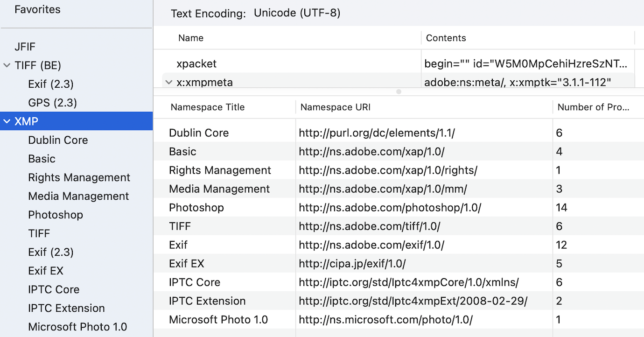The height and width of the screenshot is (337, 644).
Task: Sort by Namespace Title column header
Action: (x=208, y=107)
